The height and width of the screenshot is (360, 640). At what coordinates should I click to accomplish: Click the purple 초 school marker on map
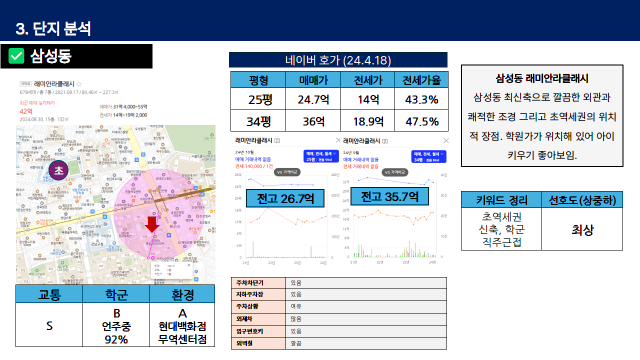[59, 170]
